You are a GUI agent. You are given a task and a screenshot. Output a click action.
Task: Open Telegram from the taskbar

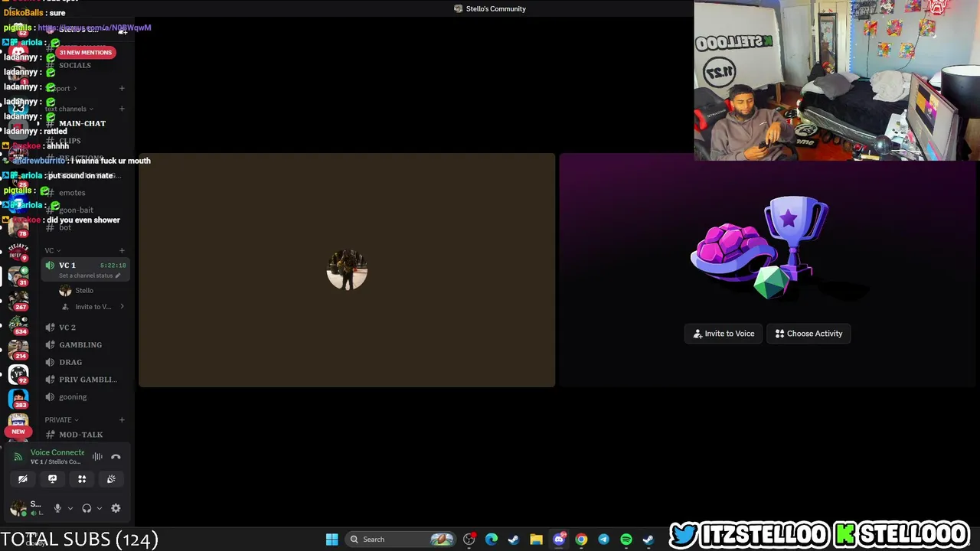point(603,540)
